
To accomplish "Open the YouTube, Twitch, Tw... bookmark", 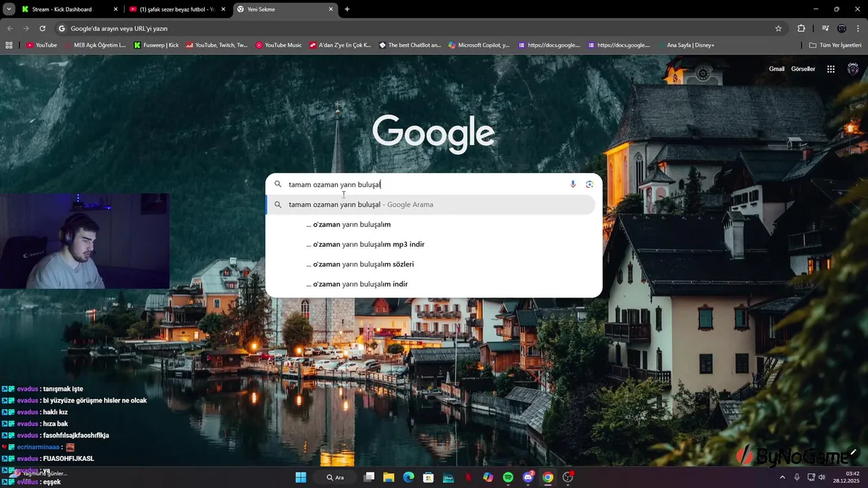I will 216,45.
